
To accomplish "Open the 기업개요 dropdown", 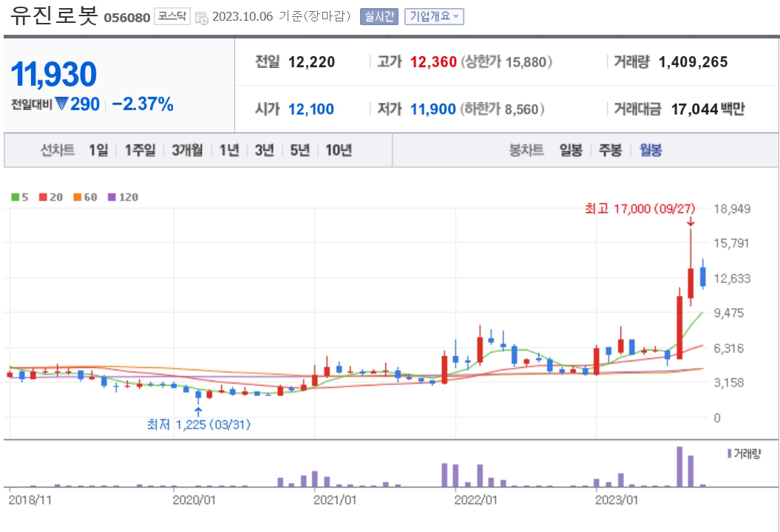I will point(434,16).
